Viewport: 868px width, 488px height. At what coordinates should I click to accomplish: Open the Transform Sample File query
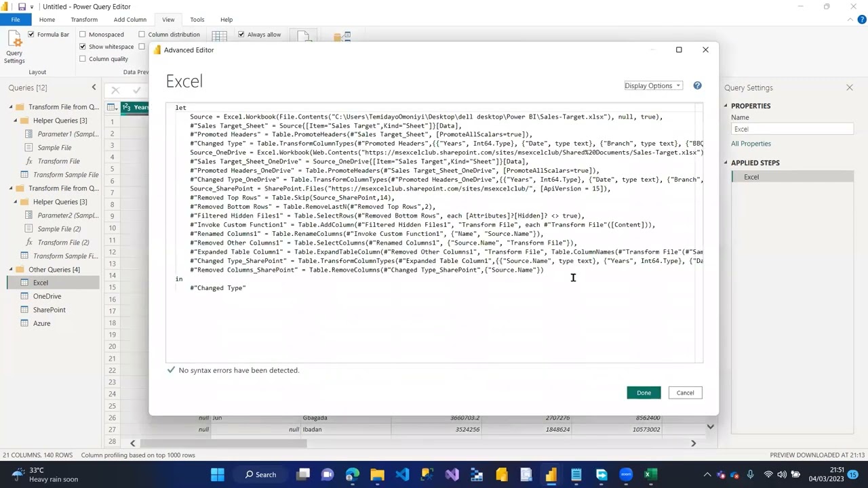(x=66, y=175)
